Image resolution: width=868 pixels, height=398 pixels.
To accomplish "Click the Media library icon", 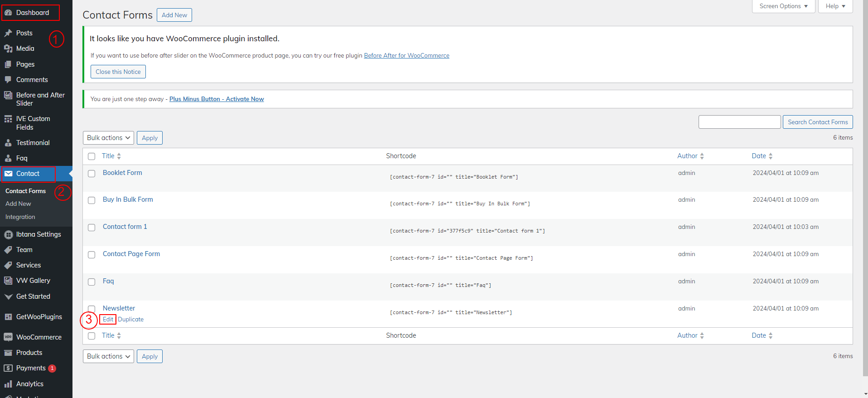I will tap(8, 49).
